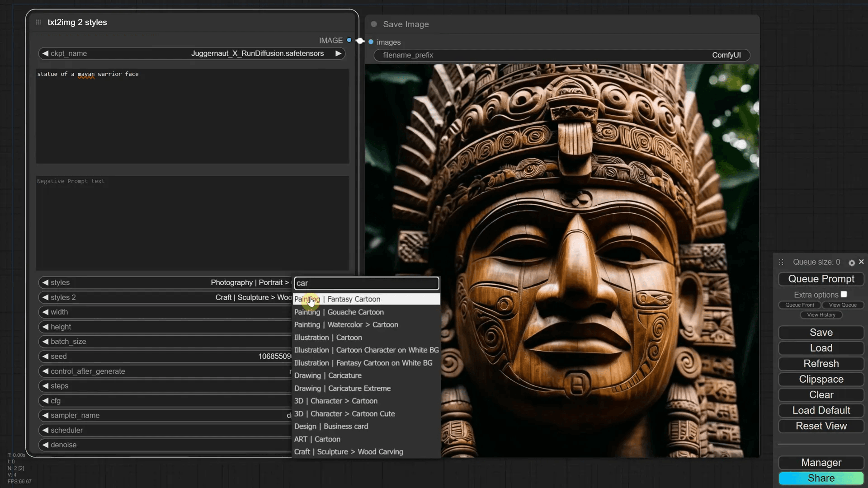Click the Save Image node collapse dot

pyautogui.click(x=374, y=24)
